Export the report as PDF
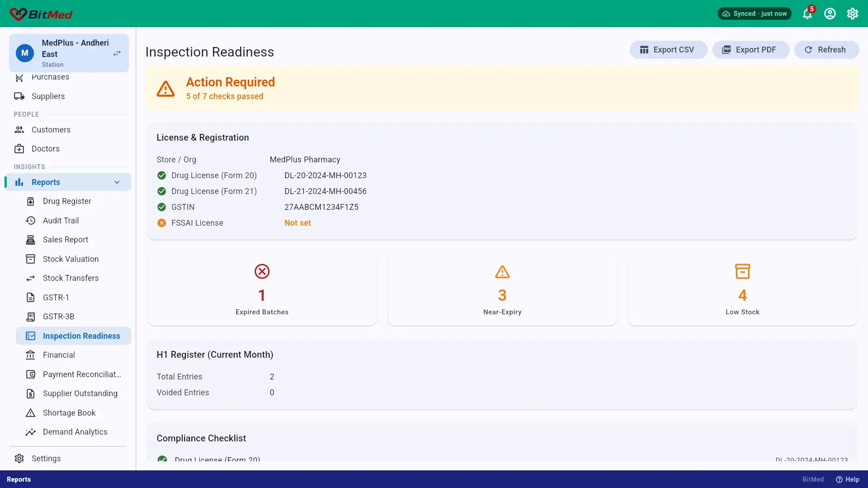This screenshot has height=488, width=868. tap(750, 50)
